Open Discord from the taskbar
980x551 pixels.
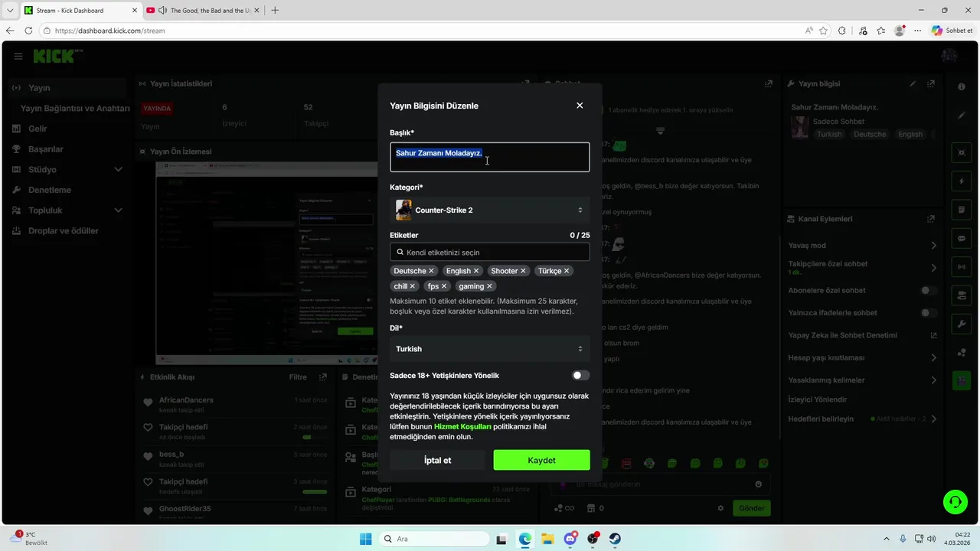point(570,539)
